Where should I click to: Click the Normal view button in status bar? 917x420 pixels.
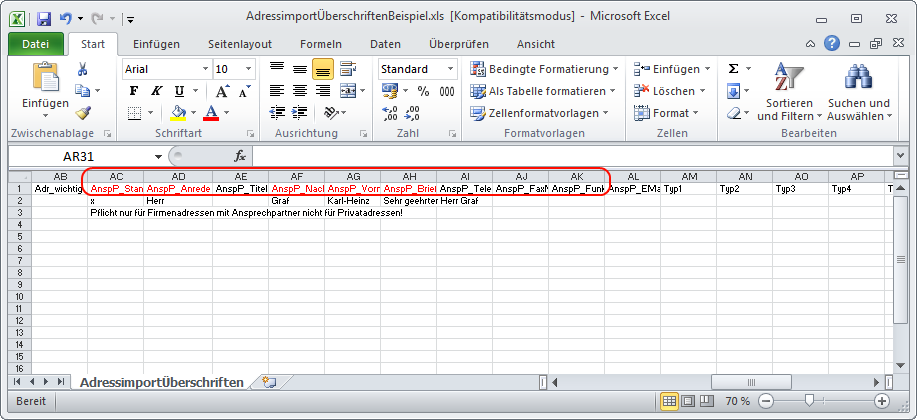669,401
